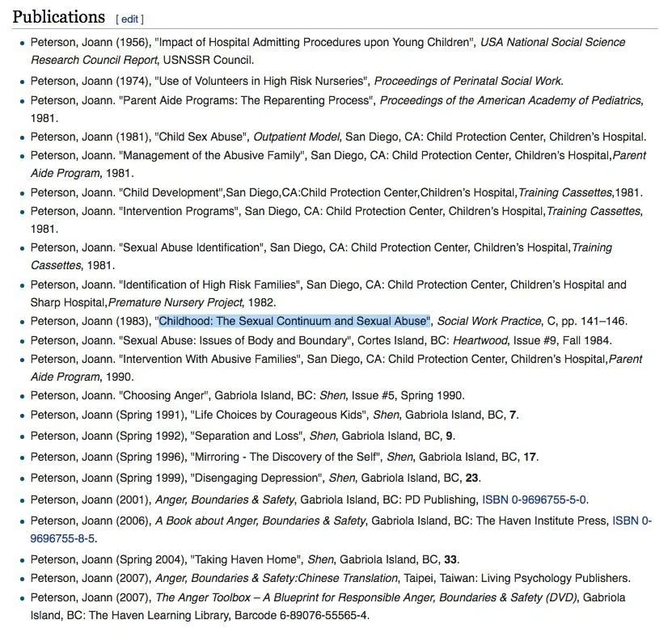The width and height of the screenshot is (672, 641).
Task: Click "Anger, Boundaries & Safety:Chinese Translation" title
Action: coord(277,578)
